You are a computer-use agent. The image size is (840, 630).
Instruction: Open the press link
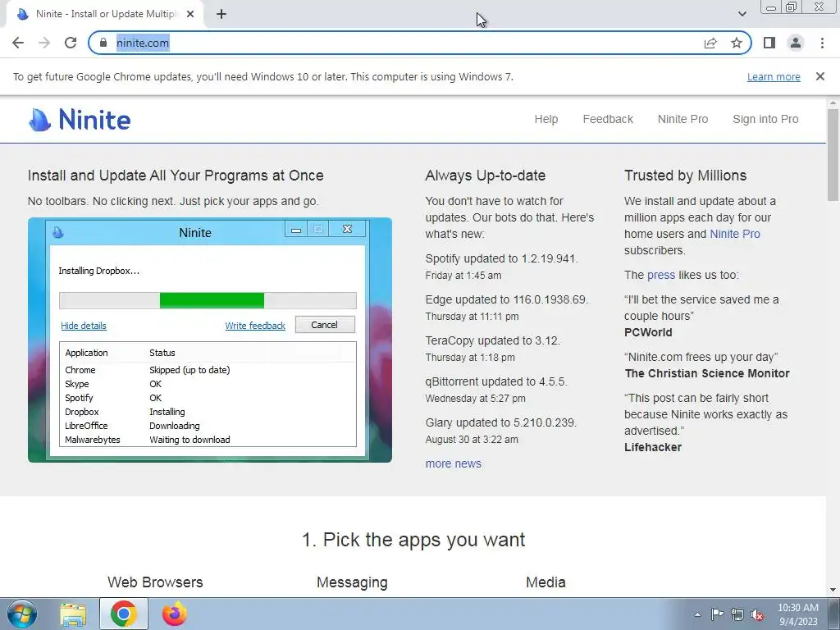(661, 275)
